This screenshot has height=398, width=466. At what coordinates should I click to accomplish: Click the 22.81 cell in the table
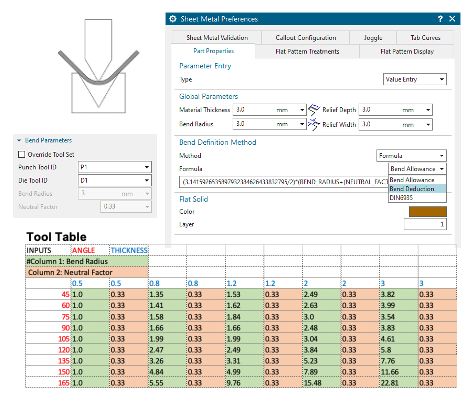pyautogui.click(x=399, y=383)
